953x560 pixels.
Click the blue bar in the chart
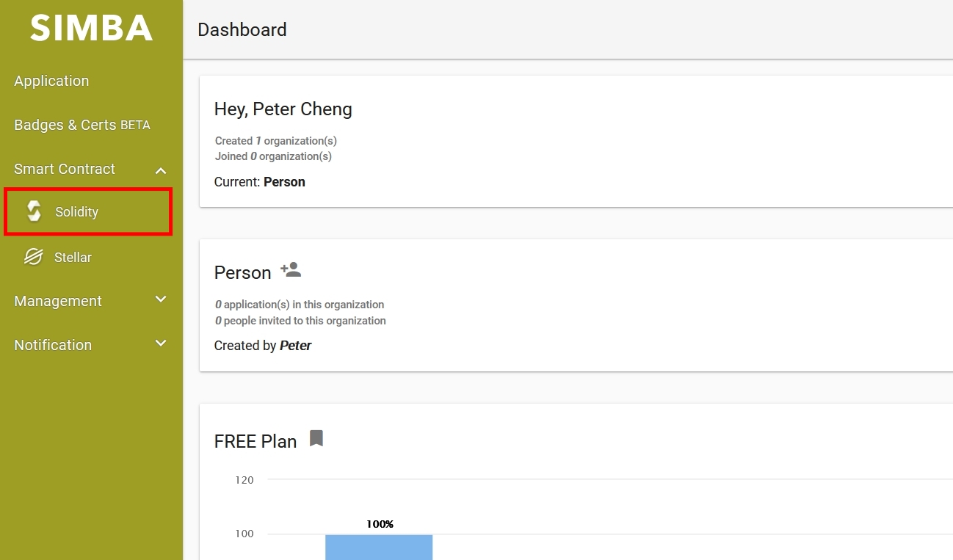pos(379,547)
